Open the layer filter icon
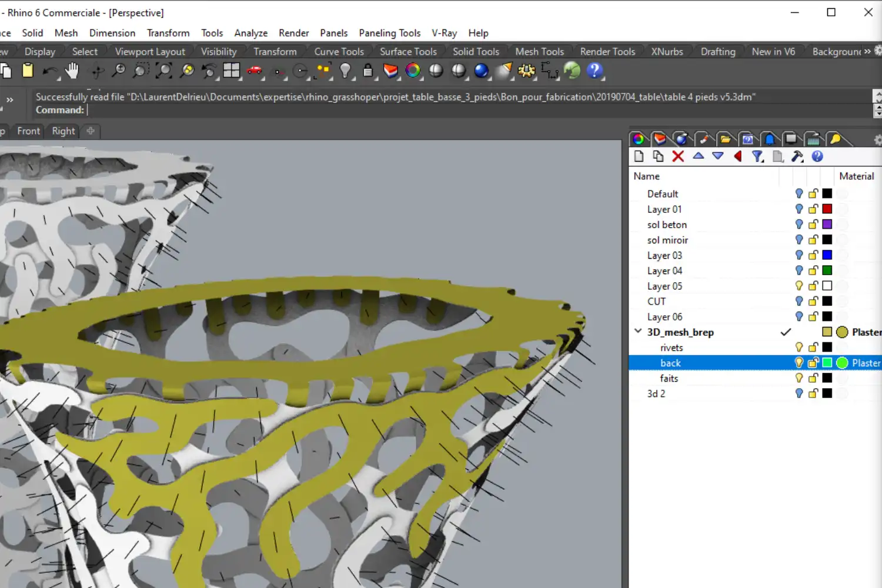 tap(757, 156)
